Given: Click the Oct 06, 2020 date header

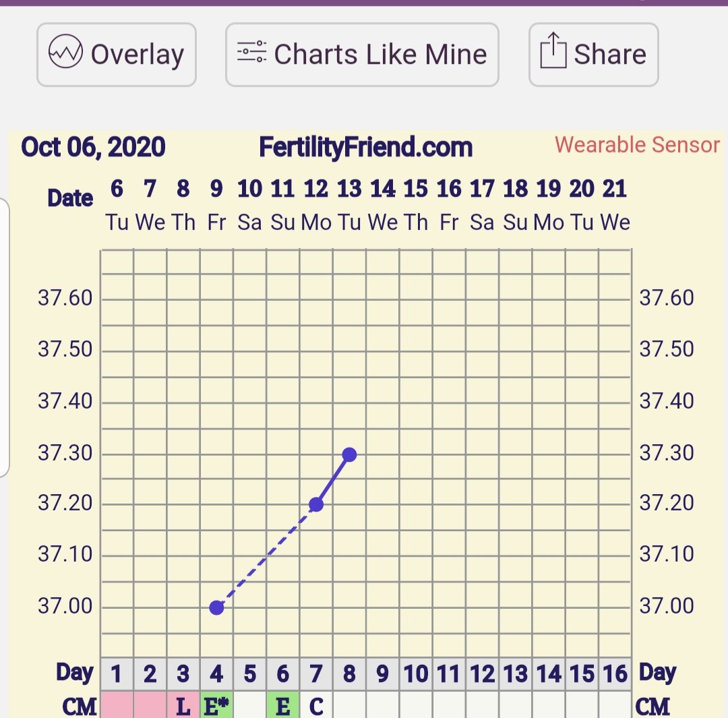Looking at the screenshot, I should pos(93,147).
